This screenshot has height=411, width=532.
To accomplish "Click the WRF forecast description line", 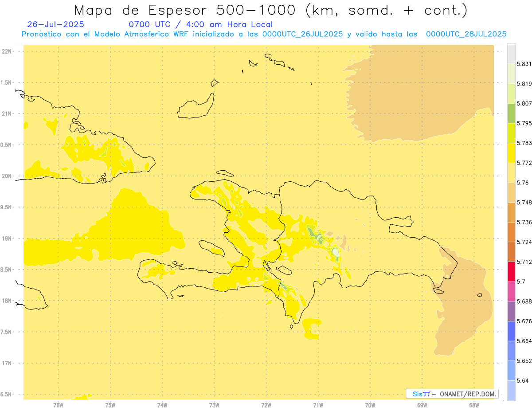I will coord(264,34).
